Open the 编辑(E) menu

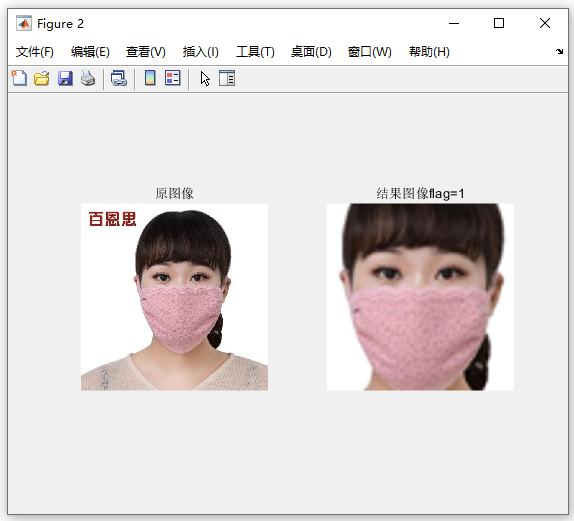(90, 52)
